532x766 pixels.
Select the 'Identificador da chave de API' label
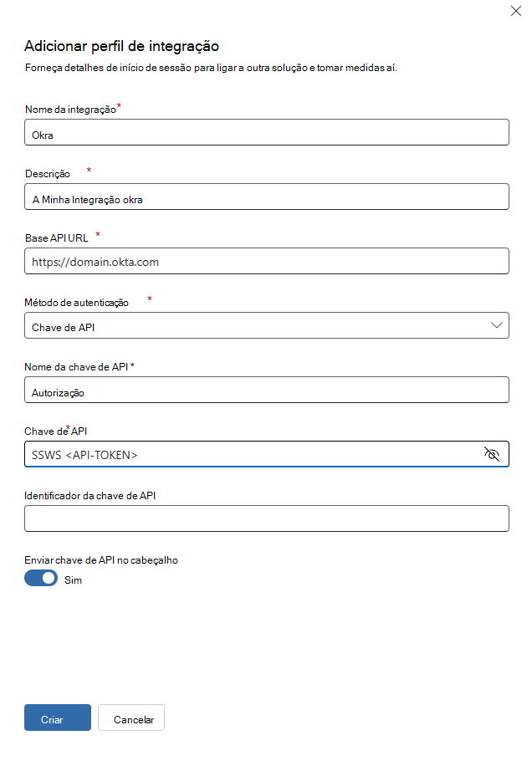point(90,496)
